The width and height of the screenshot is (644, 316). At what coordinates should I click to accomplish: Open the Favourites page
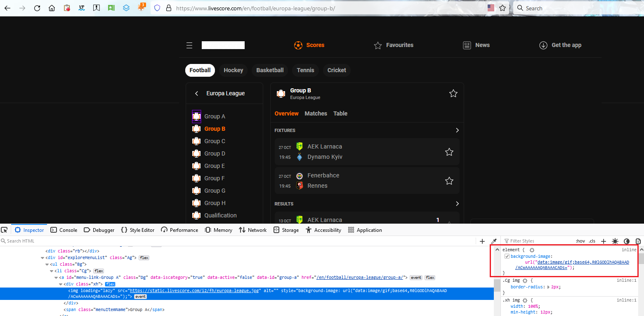(393, 45)
